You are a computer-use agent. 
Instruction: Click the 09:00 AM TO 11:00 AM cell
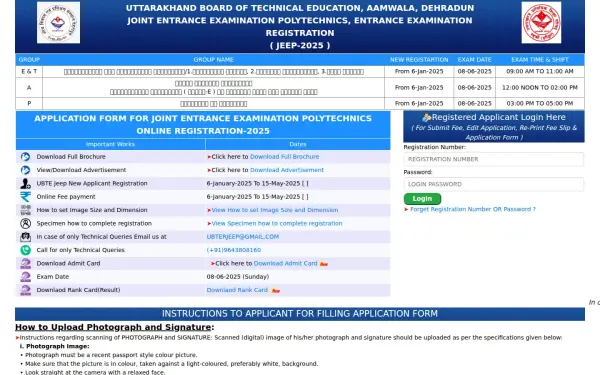point(540,72)
